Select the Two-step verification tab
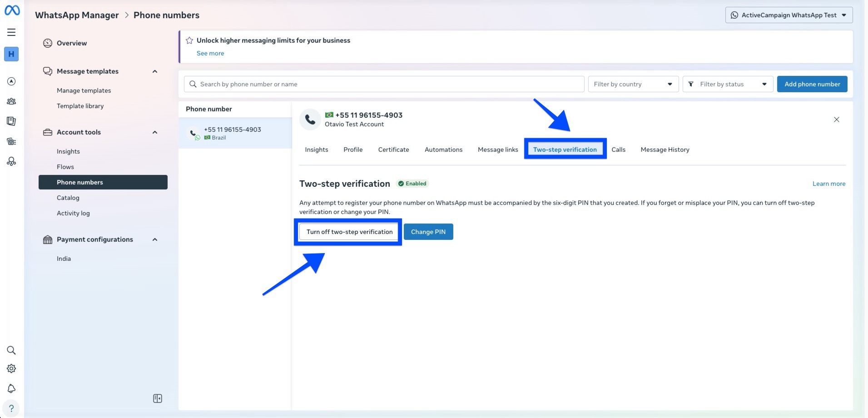The width and height of the screenshot is (868, 418). tap(565, 149)
